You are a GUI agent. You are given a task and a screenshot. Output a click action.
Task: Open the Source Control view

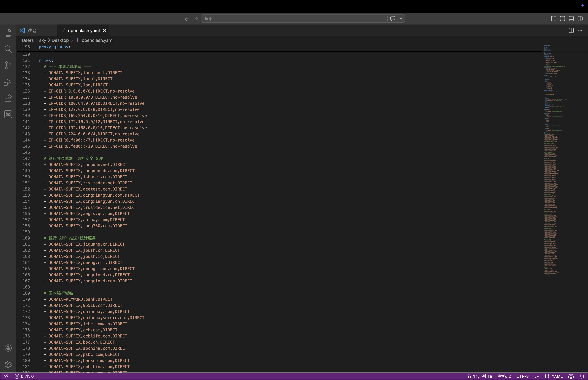click(8, 65)
